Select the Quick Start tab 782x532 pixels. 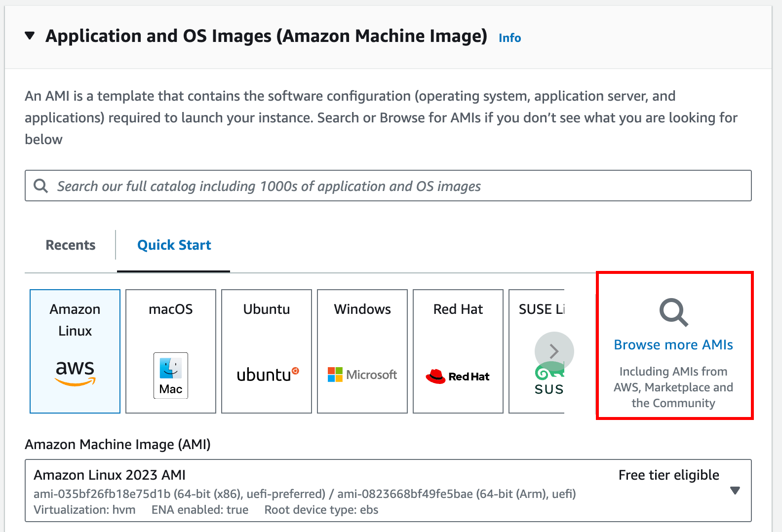click(x=174, y=245)
